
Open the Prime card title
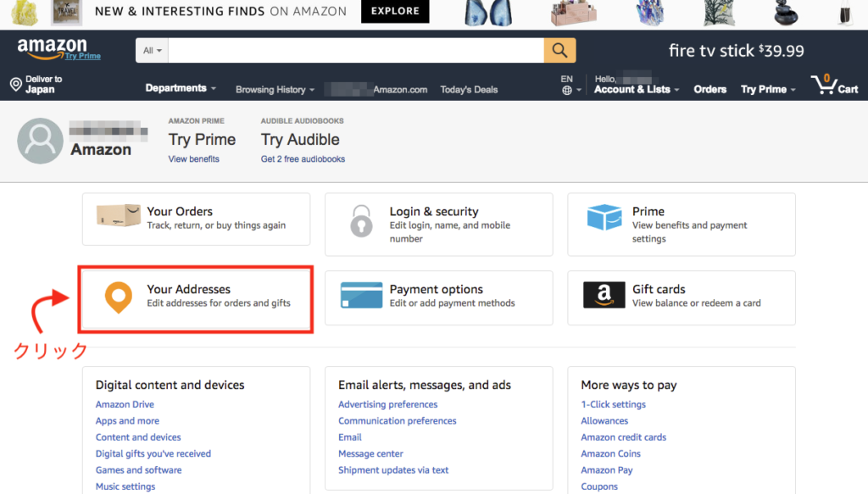648,211
